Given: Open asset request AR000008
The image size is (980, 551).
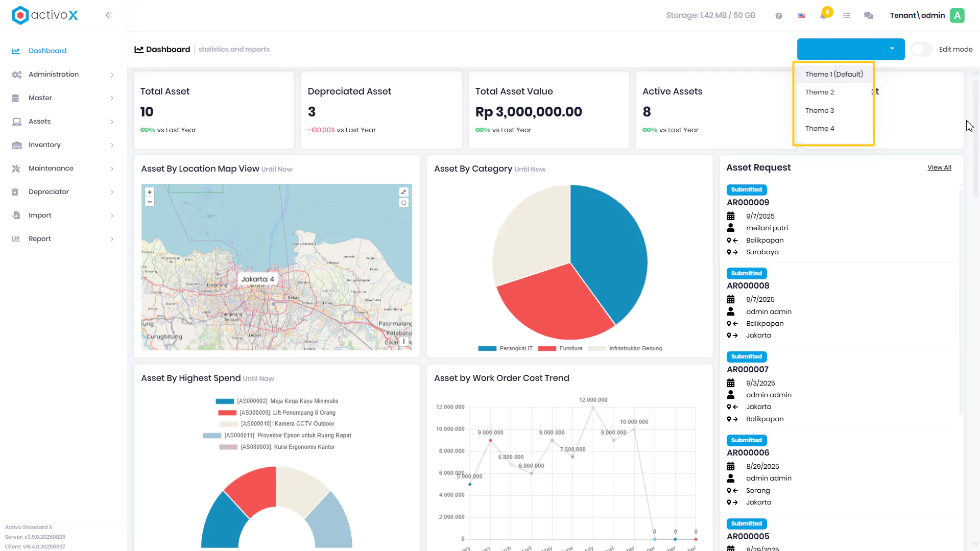Looking at the screenshot, I should (x=748, y=286).
